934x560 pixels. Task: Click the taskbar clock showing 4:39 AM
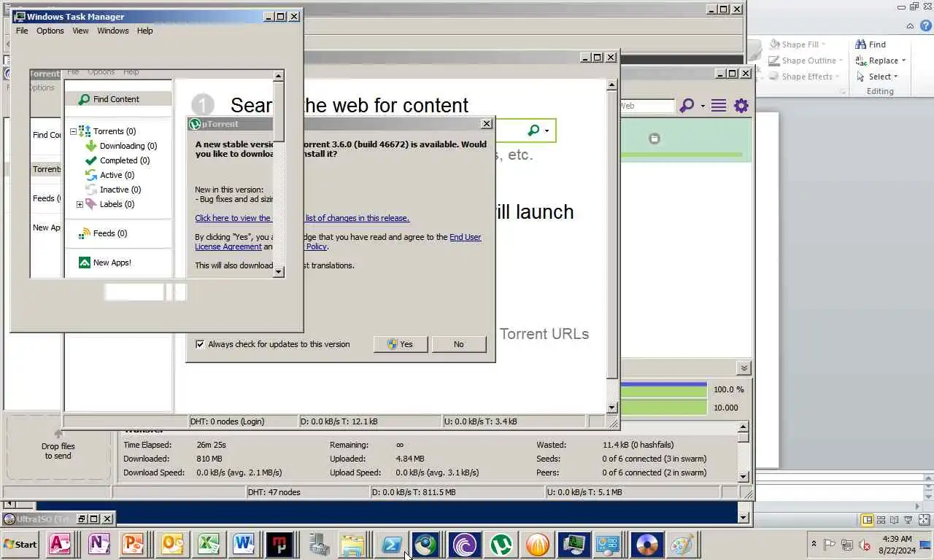pos(897,544)
